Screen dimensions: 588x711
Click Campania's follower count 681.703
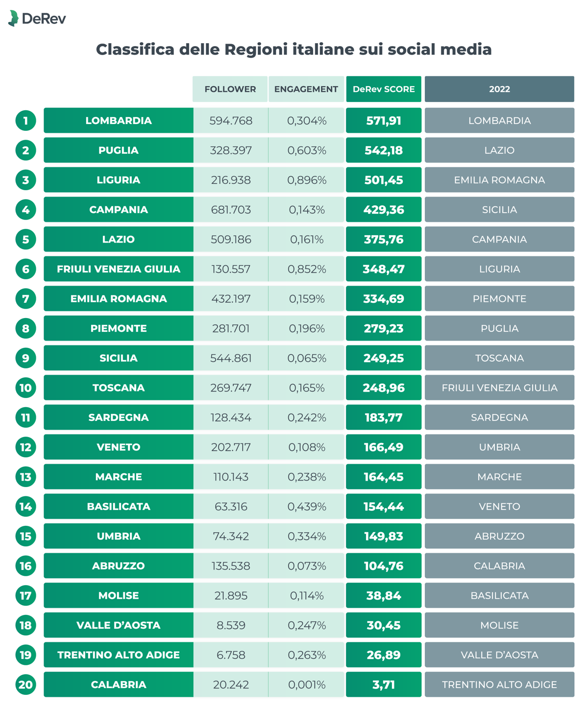click(x=231, y=210)
